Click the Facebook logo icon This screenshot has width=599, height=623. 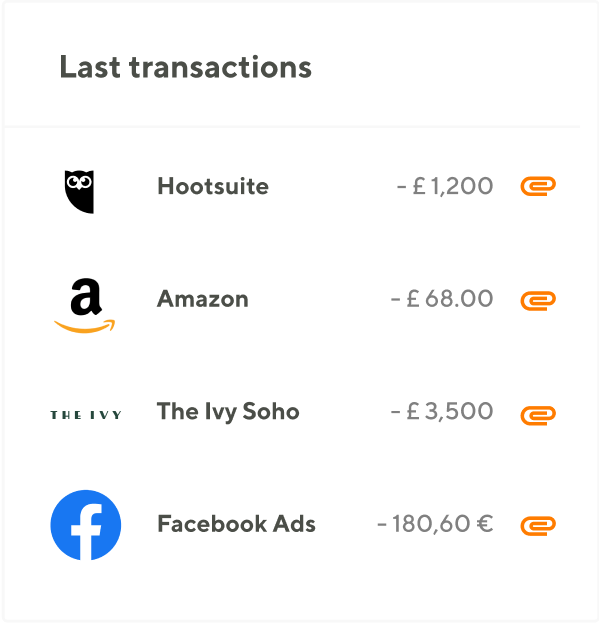coord(86,525)
